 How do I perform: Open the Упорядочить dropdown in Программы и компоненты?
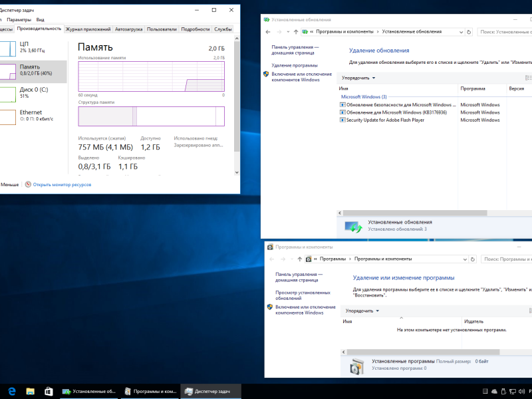[x=362, y=311]
